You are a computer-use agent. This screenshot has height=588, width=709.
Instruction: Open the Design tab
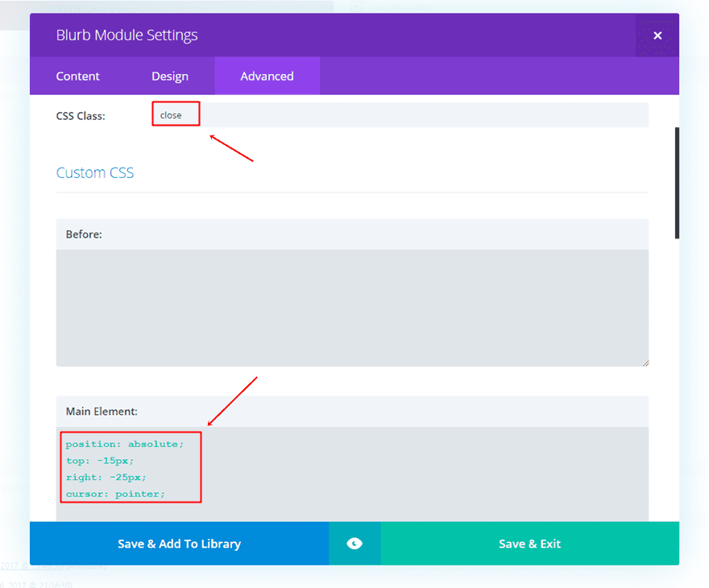click(169, 76)
